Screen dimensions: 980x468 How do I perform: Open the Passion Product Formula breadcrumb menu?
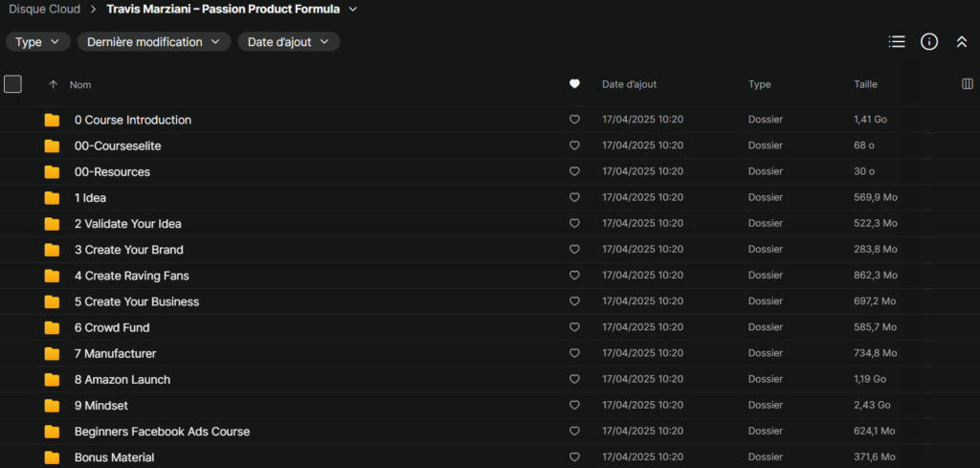pyautogui.click(x=353, y=10)
